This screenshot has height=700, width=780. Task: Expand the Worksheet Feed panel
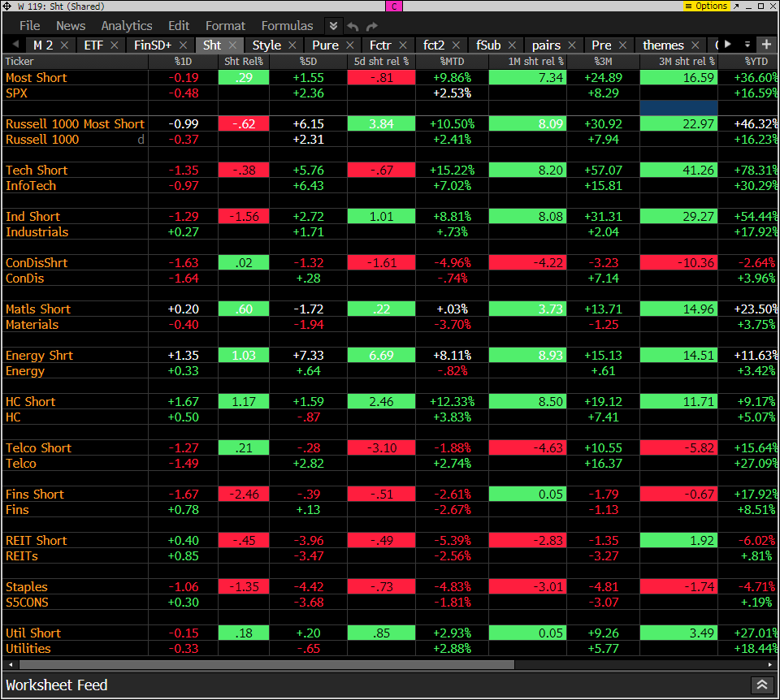tap(761, 685)
